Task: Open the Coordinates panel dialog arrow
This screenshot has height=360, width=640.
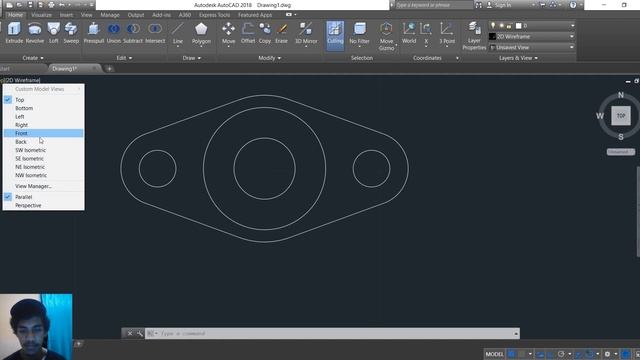Action: click(x=457, y=58)
